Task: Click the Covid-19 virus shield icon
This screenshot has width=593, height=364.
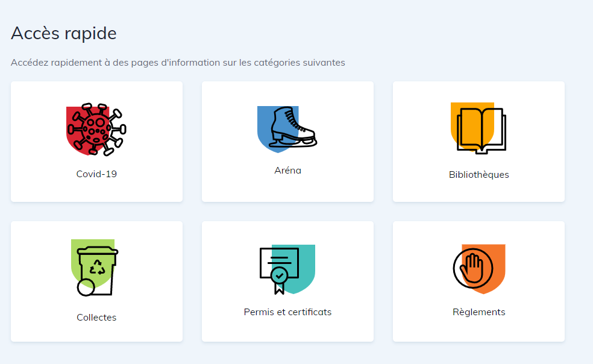Action: point(96,130)
